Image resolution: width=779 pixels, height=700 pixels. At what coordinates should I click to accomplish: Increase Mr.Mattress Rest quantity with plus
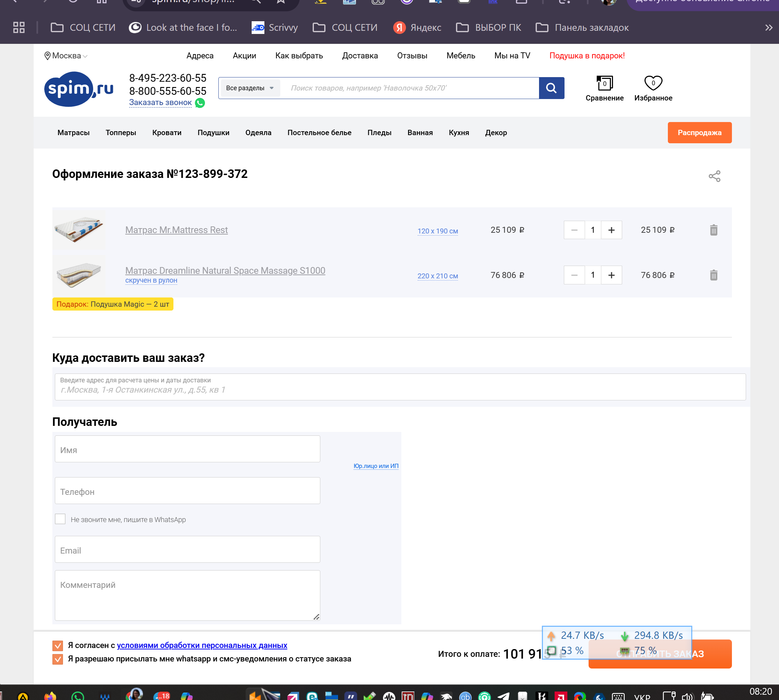(x=611, y=230)
